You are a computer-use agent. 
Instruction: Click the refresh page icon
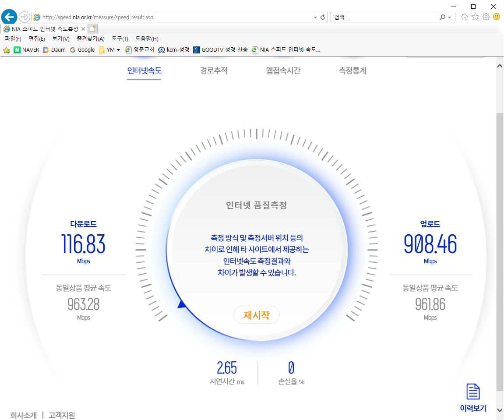pyautogui.click(x=323, y=17)
